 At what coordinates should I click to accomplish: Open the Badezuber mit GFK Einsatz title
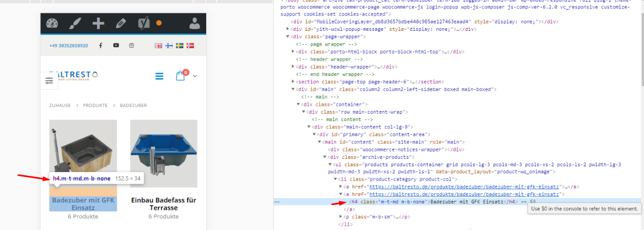(83, 204)
